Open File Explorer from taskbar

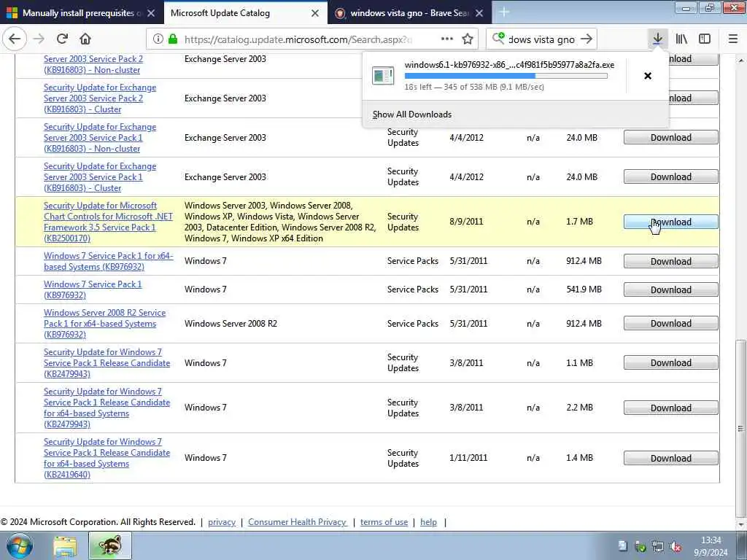click(x=65, y=546)
